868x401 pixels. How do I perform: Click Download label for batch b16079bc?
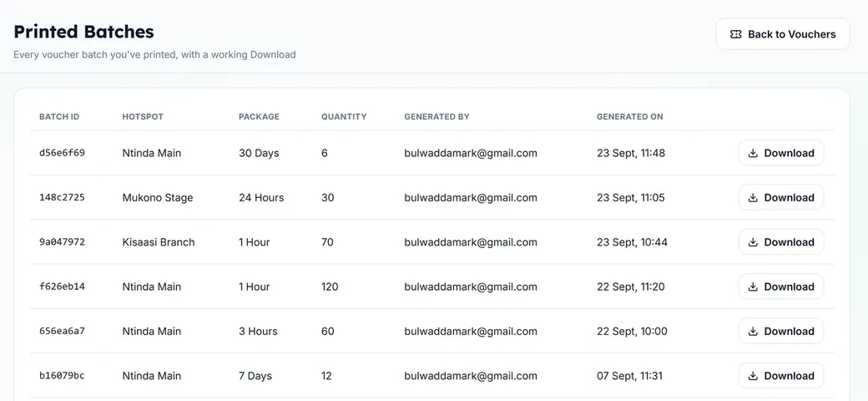(789, 376)
